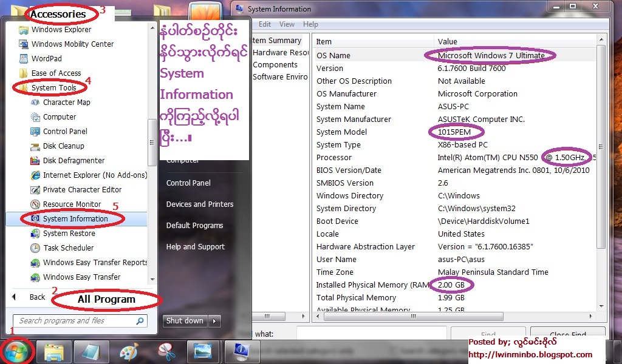Click Start menu list scroll down arrow
The width and height of the screenshot is (622, 364).
[x=152, y=280]
